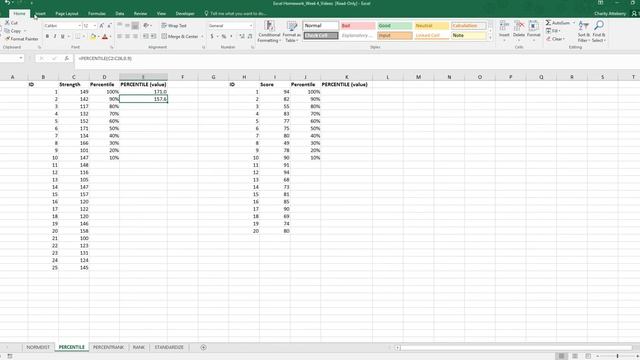Viewport: 640px width, 360px height.
Task: Open the NORMDIST sheet tab
Action: 38,347
